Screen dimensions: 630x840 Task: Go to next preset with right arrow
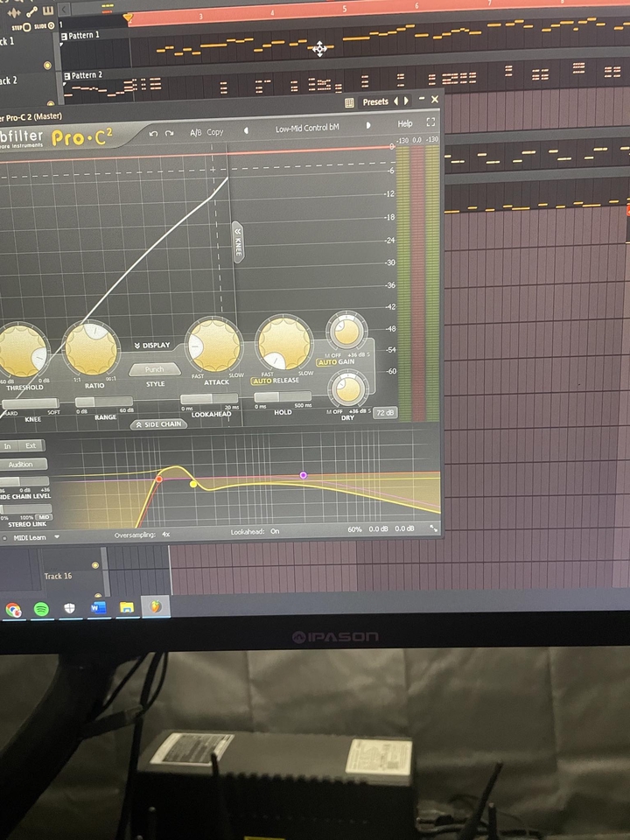(368, 125)
